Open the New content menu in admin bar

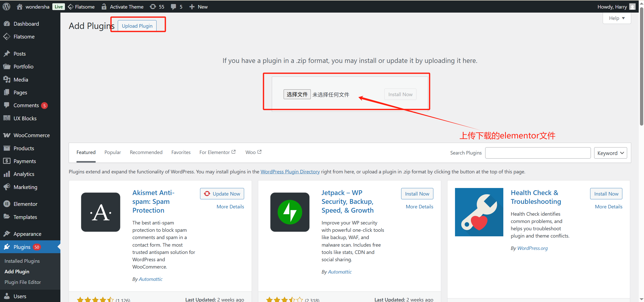[198, 7]
